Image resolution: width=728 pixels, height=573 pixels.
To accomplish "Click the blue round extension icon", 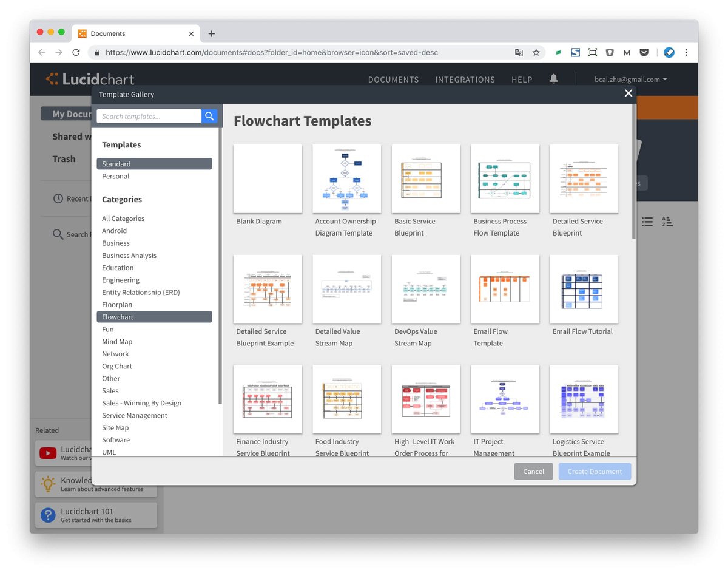I will 669,53.
